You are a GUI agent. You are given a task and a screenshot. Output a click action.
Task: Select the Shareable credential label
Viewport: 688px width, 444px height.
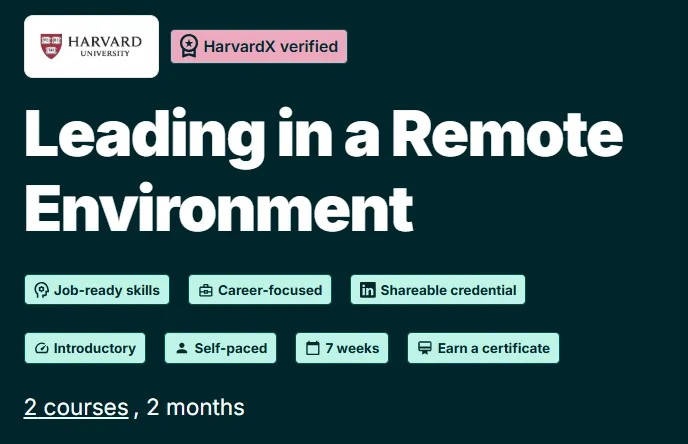[448, 290]
